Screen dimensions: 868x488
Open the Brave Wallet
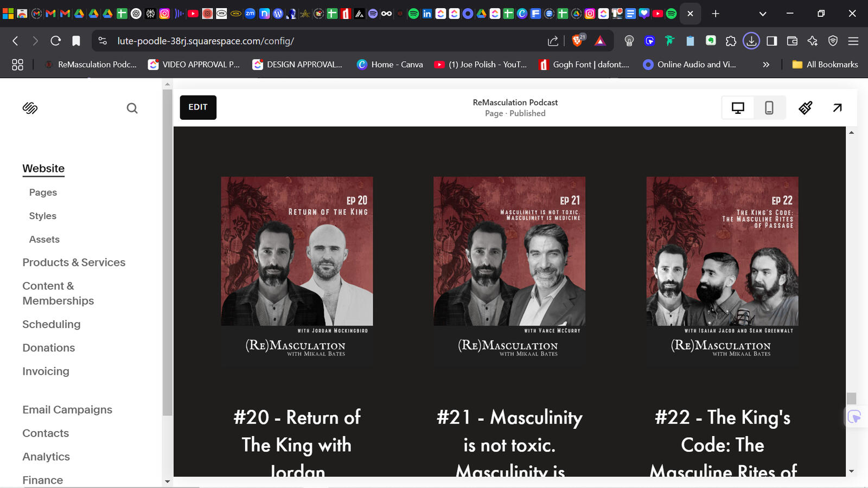(x=792, y=41)
